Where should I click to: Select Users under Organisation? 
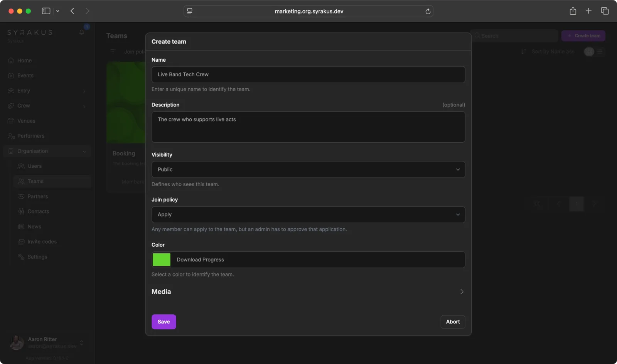(x=35, y=166)
